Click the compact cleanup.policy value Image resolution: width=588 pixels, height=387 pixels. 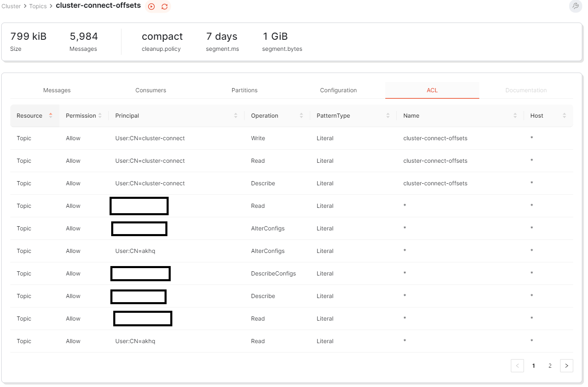(162, 36)
